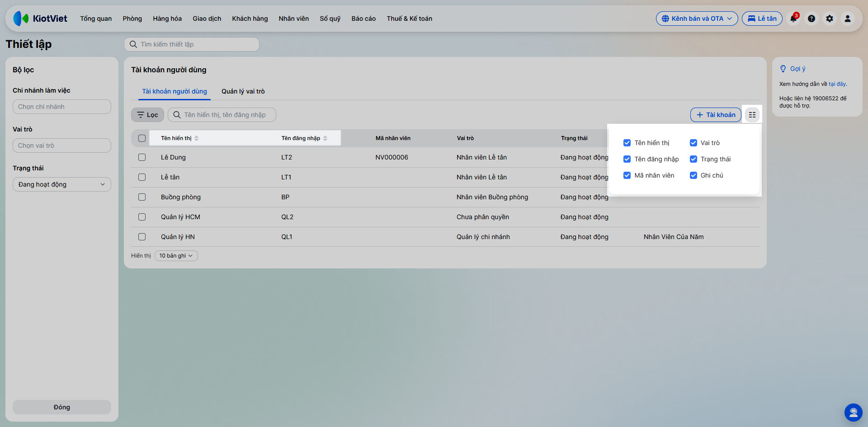
Task: Click the Lọc filter button
Action: coord(147,115)
